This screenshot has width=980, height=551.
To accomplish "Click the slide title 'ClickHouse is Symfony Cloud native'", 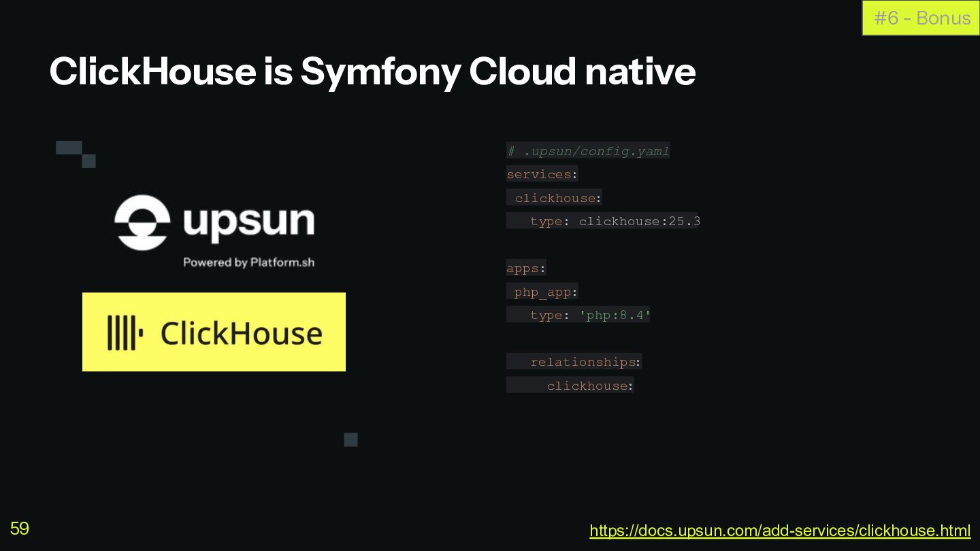I will click(372, 71).
